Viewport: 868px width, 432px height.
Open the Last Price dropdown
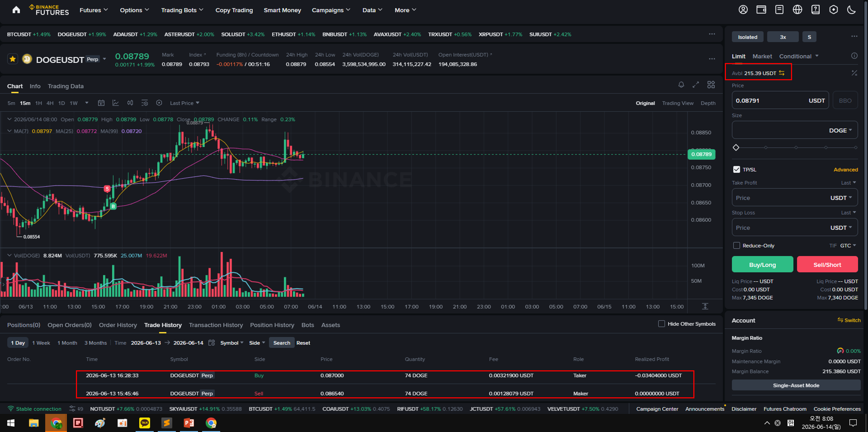pos(184,103)
